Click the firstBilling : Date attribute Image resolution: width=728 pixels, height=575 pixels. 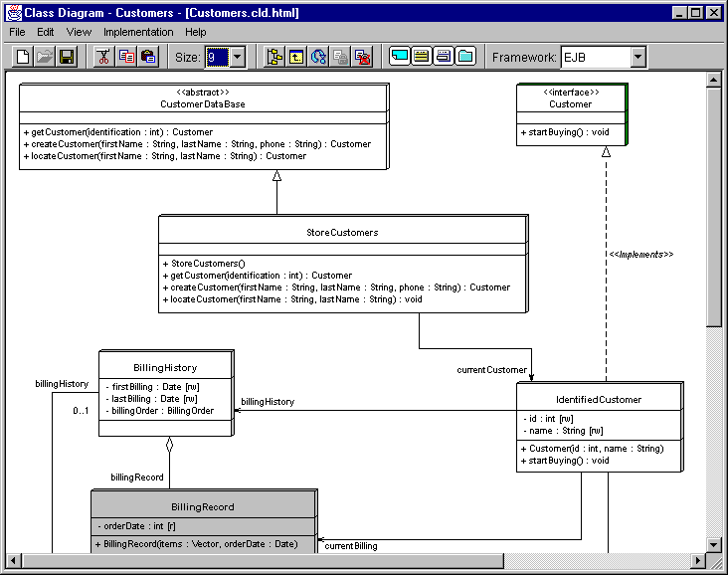pyautogui.click(x=152, y=386)
